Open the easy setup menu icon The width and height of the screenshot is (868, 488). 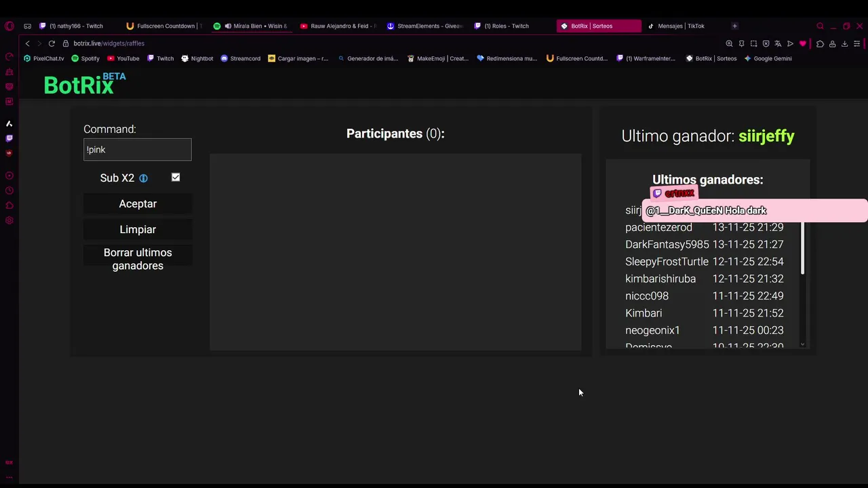pyautogui.click(x=857, y=43)
